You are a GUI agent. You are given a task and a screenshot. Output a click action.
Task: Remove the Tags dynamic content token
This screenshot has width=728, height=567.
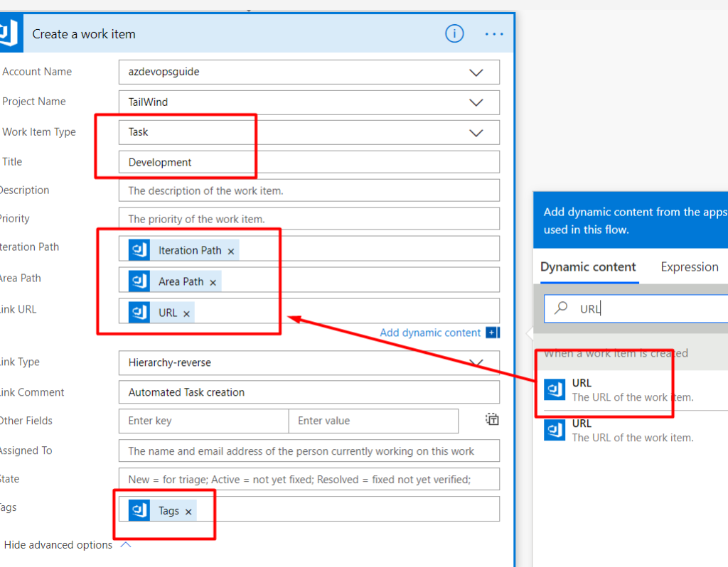pos(188,510)
